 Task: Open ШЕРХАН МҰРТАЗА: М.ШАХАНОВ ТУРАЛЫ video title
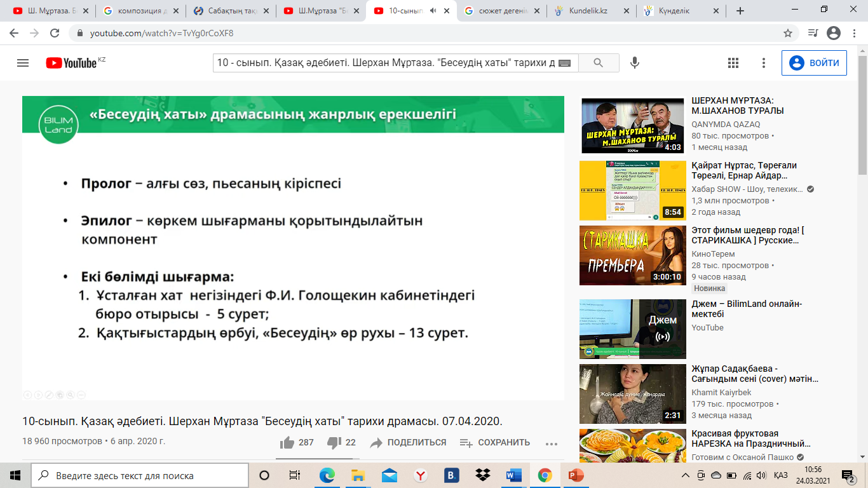point(737,105)
